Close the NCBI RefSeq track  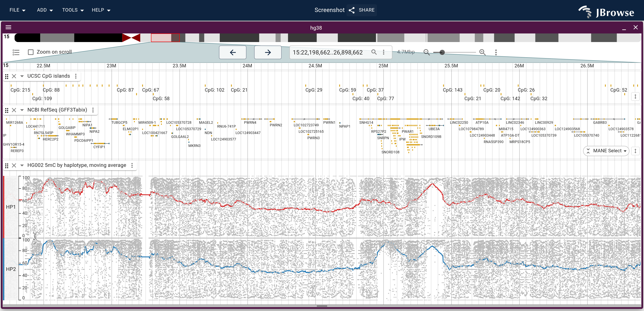point(14,110)
